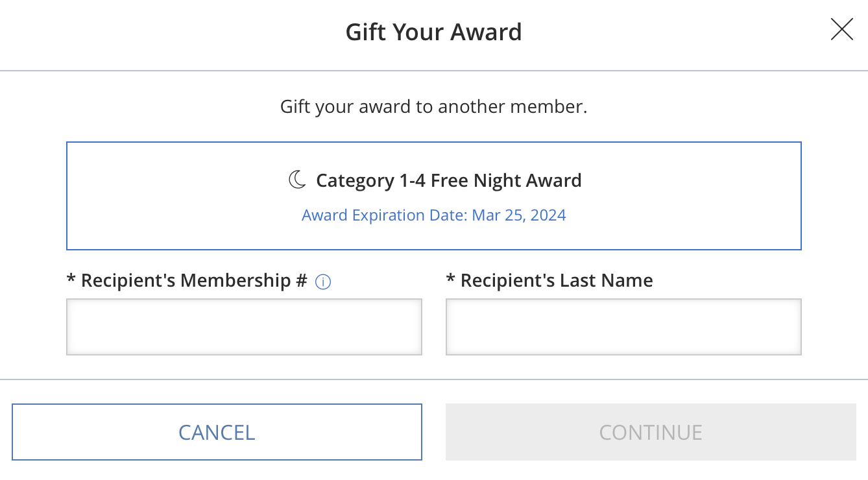Focus the Recipient's Last Name field
Image resolution: width=868 pixels, height=480 pixels.
[x=623, y=327]
